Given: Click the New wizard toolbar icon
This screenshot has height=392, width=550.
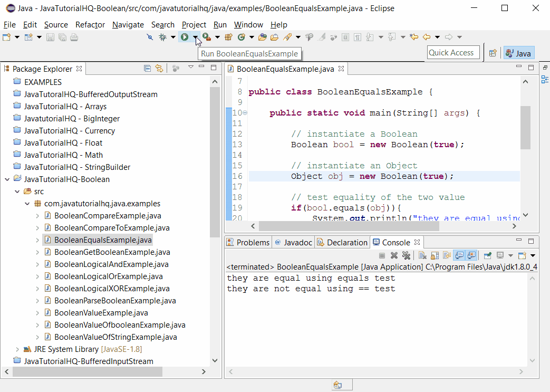Looking at the screenshot, I should 6,37.
